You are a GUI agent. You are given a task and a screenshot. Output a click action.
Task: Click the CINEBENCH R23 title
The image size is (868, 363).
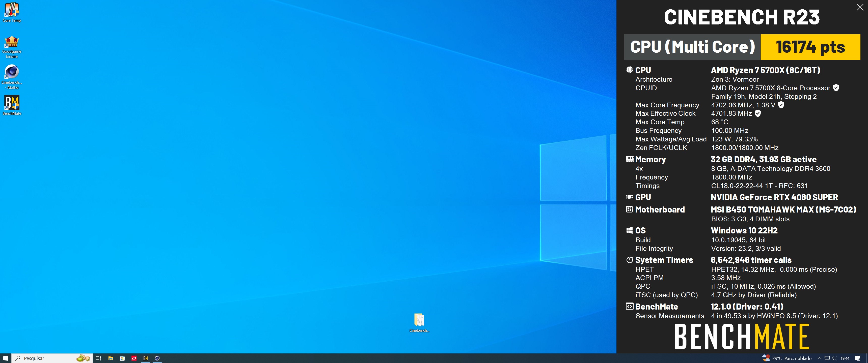point(742,17)
